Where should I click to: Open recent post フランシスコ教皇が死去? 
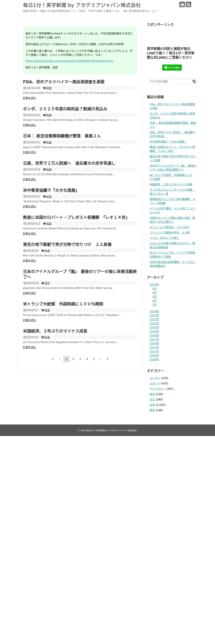[169, 233]
